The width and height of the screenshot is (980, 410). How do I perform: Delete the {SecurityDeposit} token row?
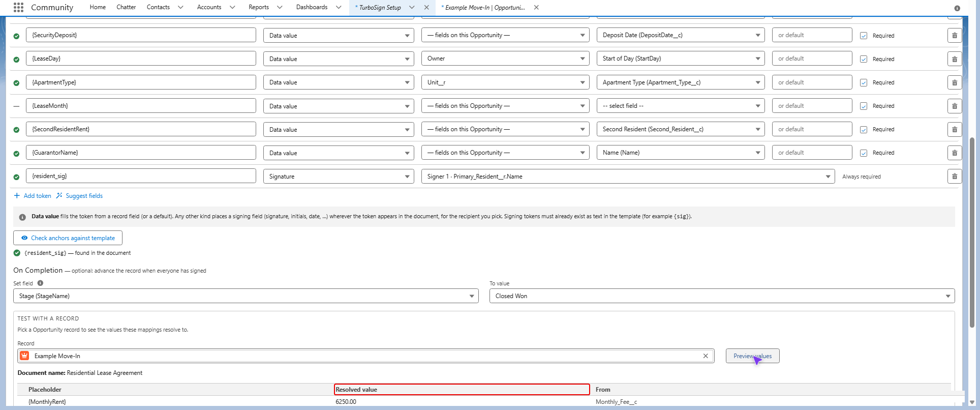[955, 36]
